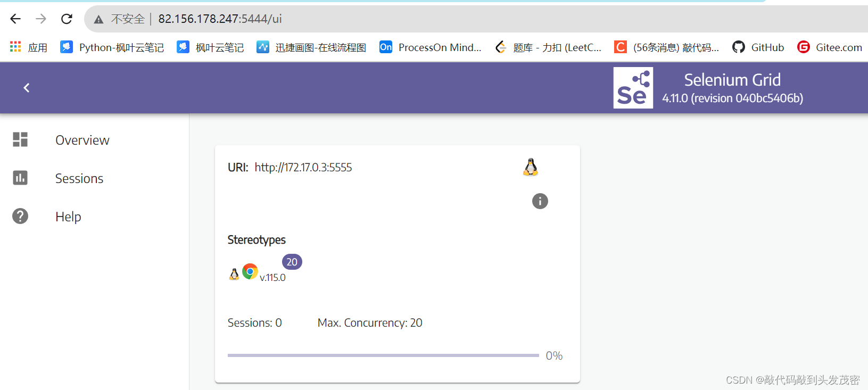Open the 题库 - 力扣 LeetCode bookmark

(x=548, y=47)
